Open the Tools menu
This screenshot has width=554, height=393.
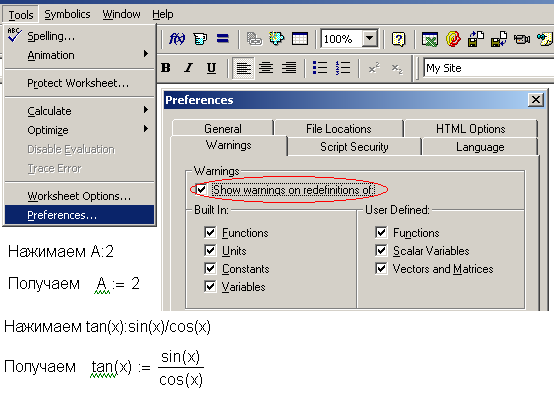pos(21,14)
